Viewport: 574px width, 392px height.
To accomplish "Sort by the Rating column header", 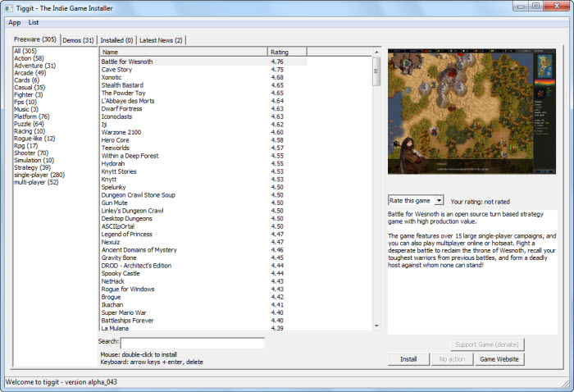I will click(x=287, y=52).
